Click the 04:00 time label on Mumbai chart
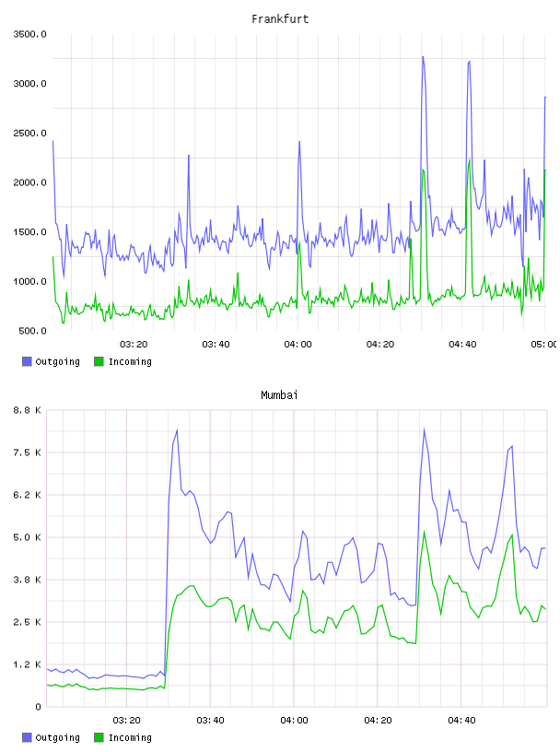 [x=294, y=721]
